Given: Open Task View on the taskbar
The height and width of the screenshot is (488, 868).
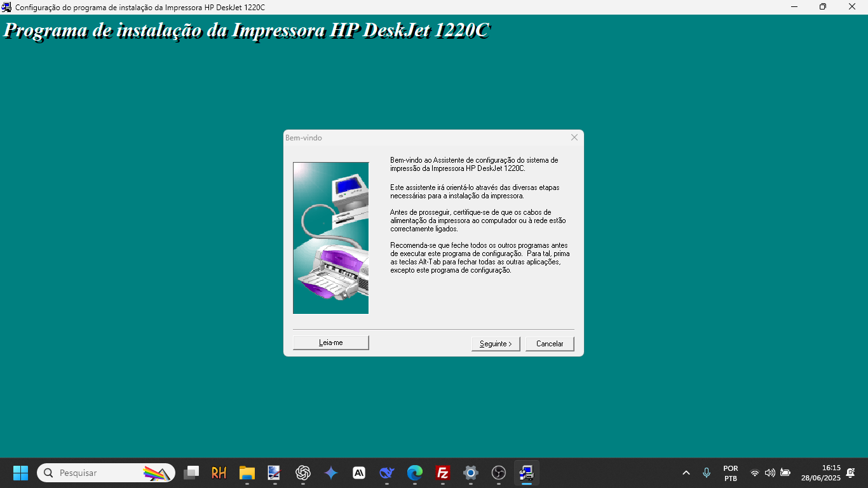Looking at the screenshot, I should [191, 473].
